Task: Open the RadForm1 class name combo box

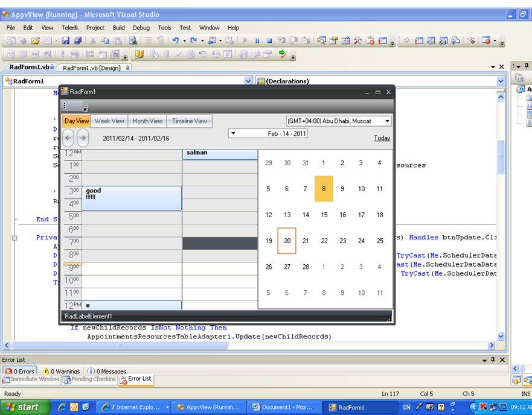Action: [x=127, y=81]
